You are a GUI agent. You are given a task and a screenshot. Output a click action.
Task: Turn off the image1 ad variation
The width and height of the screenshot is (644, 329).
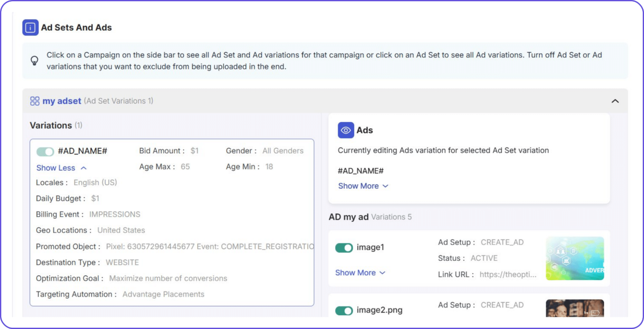point(344,248)
